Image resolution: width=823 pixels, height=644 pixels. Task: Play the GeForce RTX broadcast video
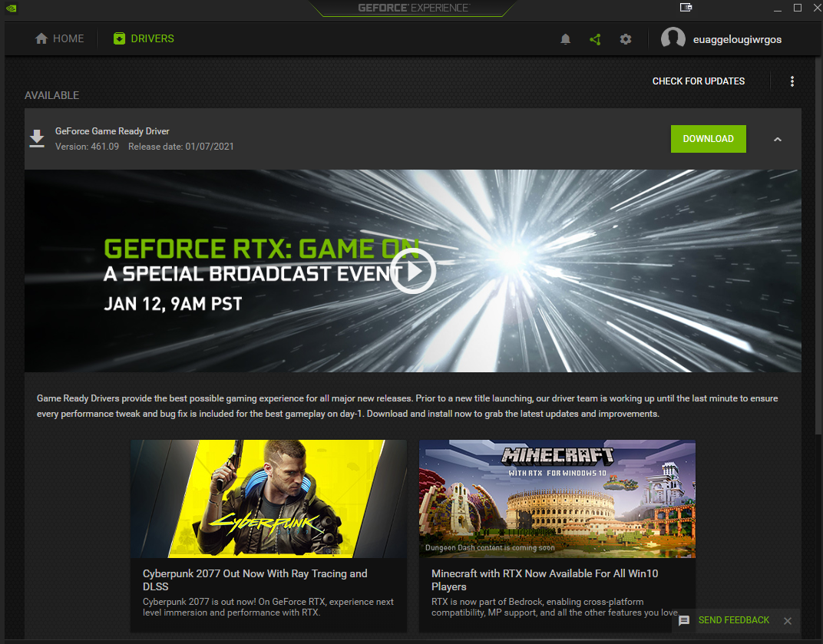[413, 271]
